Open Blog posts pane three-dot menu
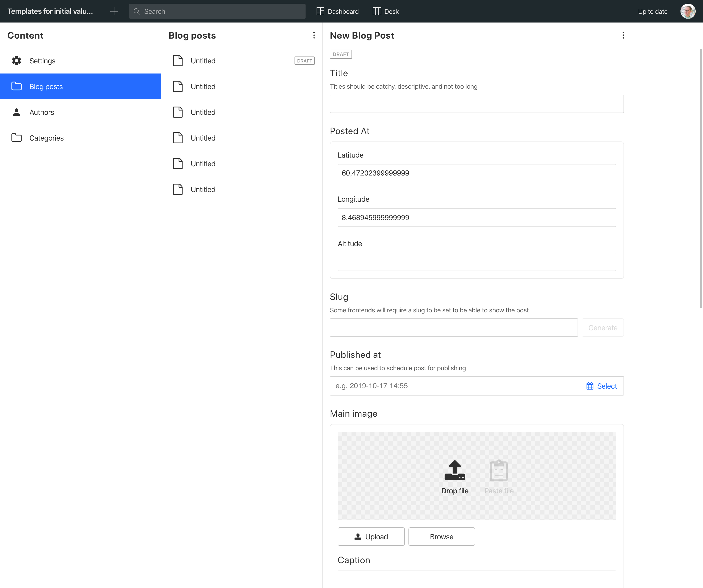Viewport: 703px width, 588px height. pyautogui.click(x=314, y=35)
